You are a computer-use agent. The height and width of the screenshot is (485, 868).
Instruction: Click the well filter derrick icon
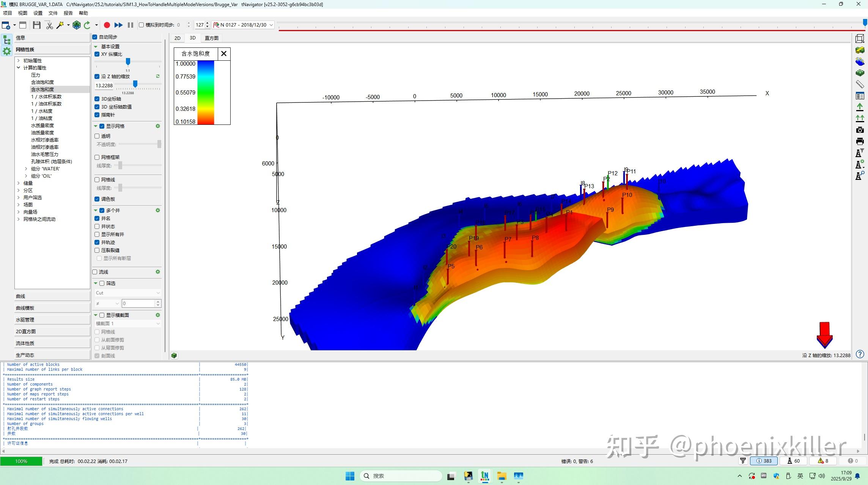click(860, 153)
